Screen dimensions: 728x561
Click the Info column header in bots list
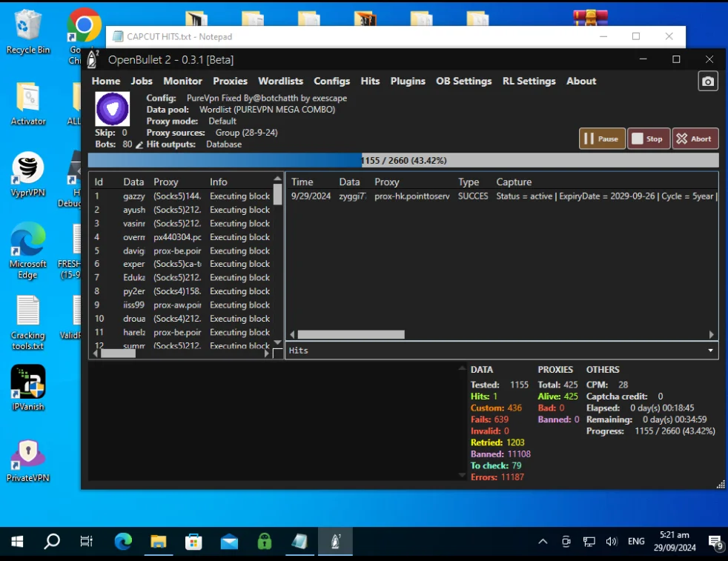(218, 182)
